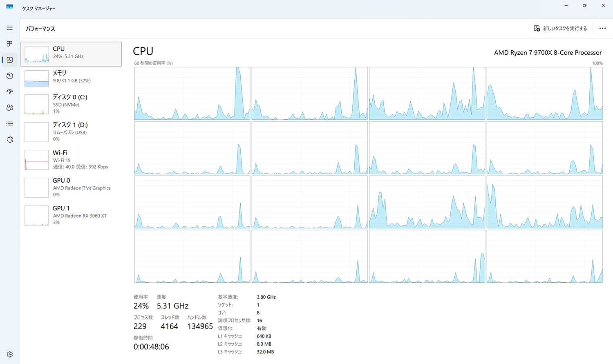The height and width of the screenshot is (364, 613).
Task: Click the large CPU heading text
Action: (143, 51)
